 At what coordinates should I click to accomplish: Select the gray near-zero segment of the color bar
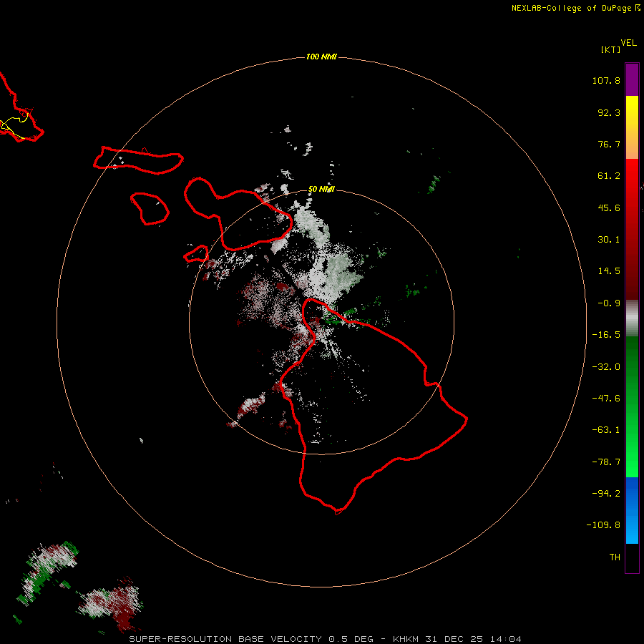tap(632, 318)
